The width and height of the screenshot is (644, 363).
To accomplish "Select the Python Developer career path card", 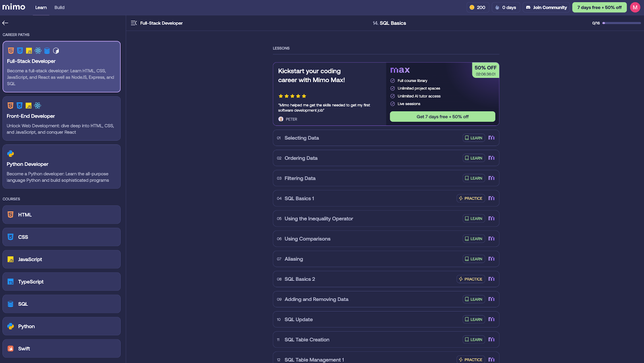I will (62, 167).
